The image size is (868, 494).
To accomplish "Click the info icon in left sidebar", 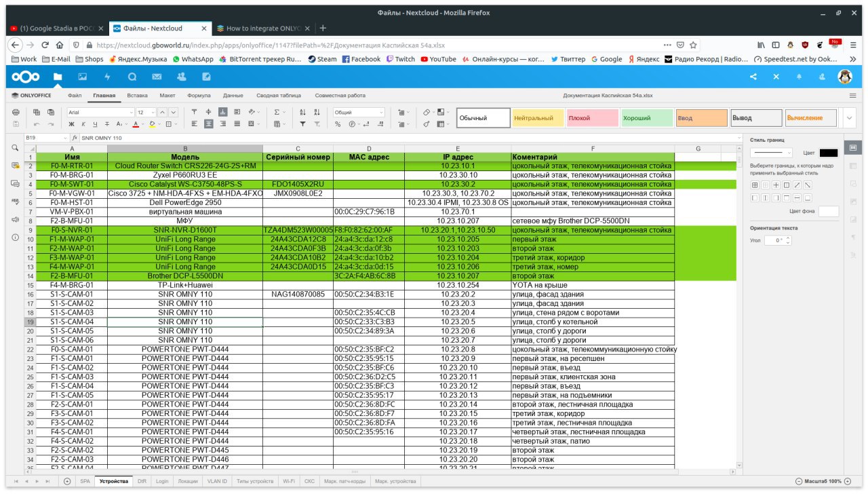I will [15, 237].
